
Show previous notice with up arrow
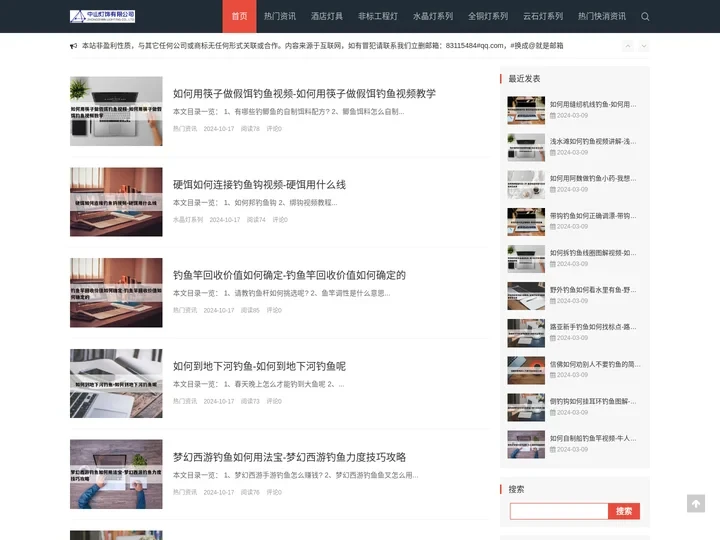coord(628,46)
